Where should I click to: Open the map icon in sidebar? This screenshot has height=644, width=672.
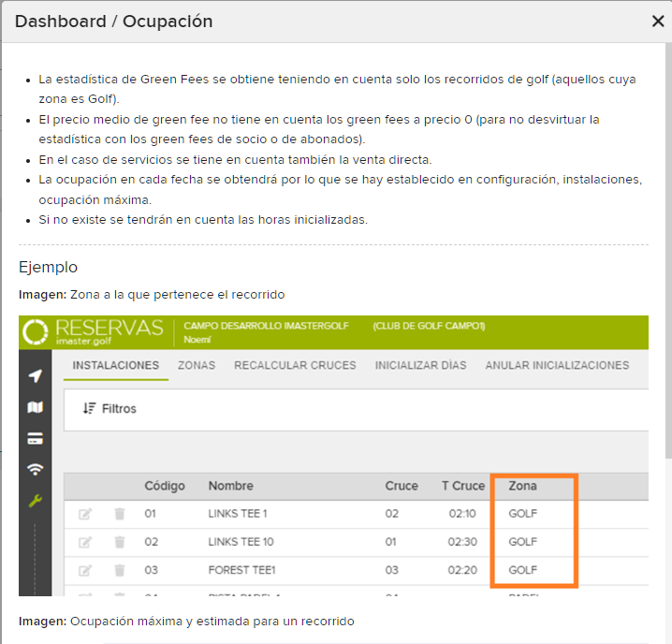point(36,407)
